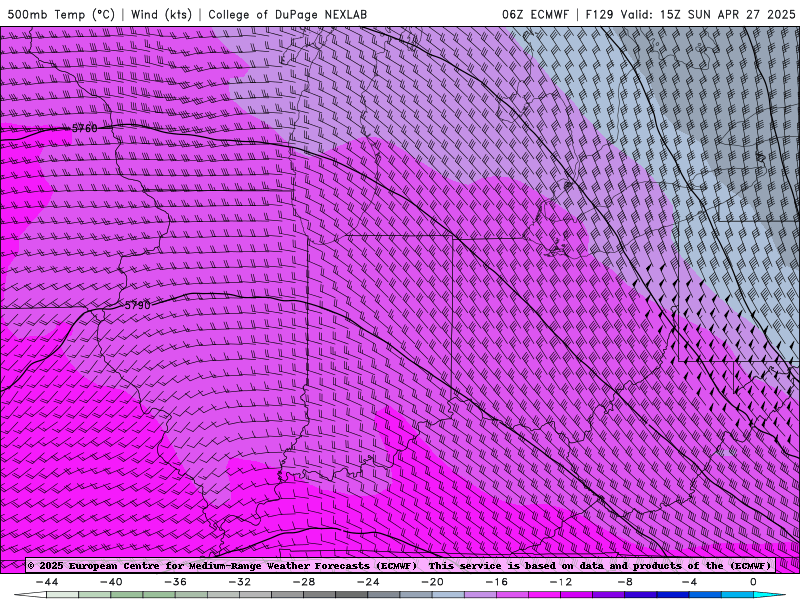Click the -40 colorbar label
This screenshot has height=600, width=800.
pyautogui.click(x=111, y=582)
